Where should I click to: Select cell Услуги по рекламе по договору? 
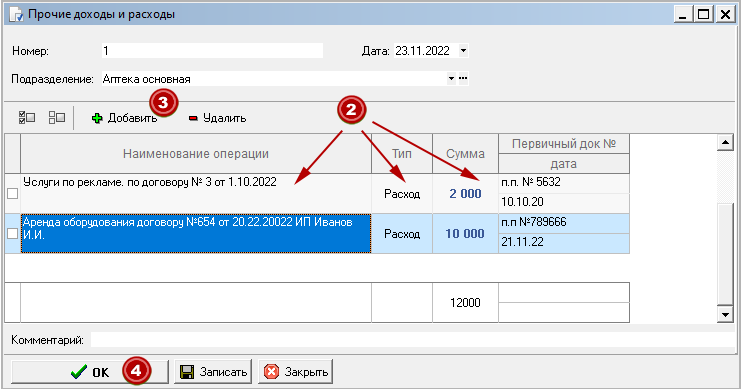tap(196, 193)
